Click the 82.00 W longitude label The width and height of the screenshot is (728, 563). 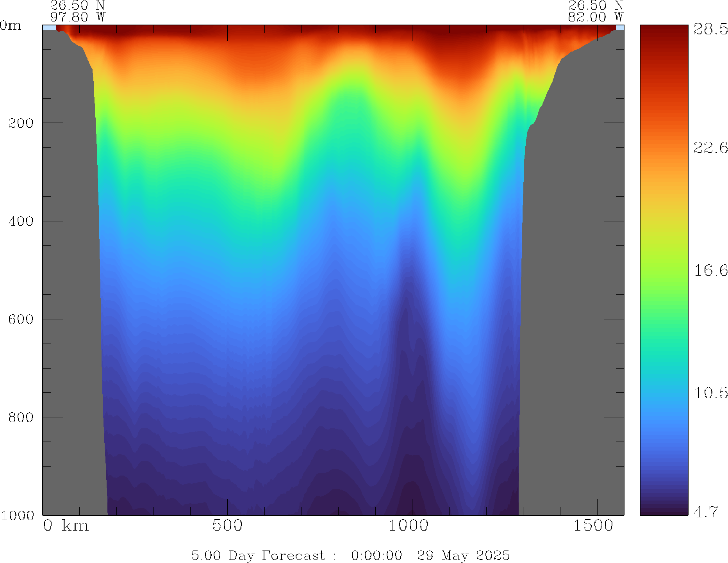[x=595, y=17]
